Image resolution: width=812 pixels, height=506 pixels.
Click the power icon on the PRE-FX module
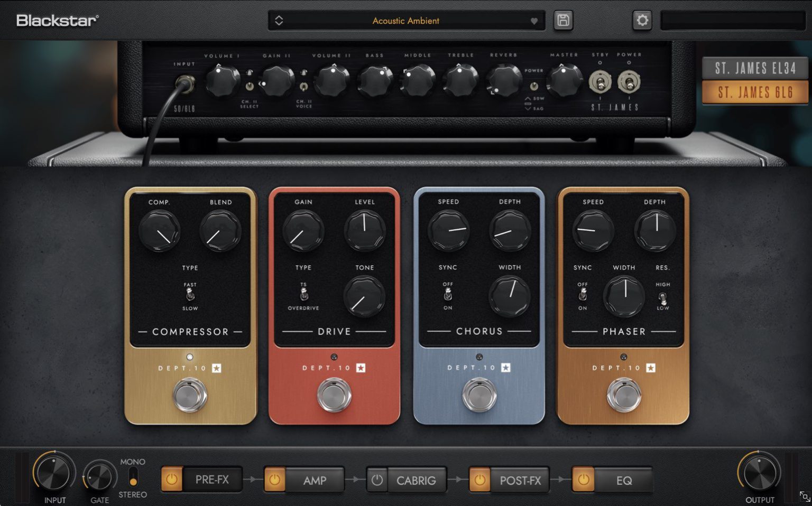point(171,480)
